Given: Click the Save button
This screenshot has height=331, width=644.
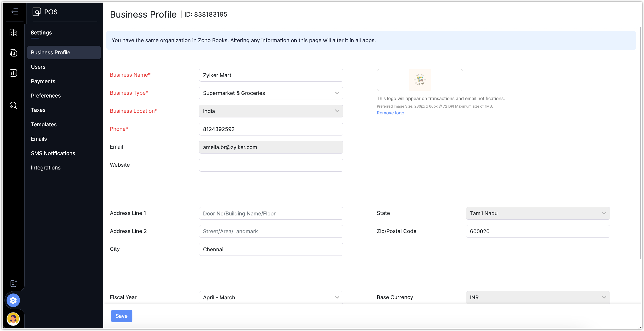Looking at the screenshot, I should tap(121, 316).
